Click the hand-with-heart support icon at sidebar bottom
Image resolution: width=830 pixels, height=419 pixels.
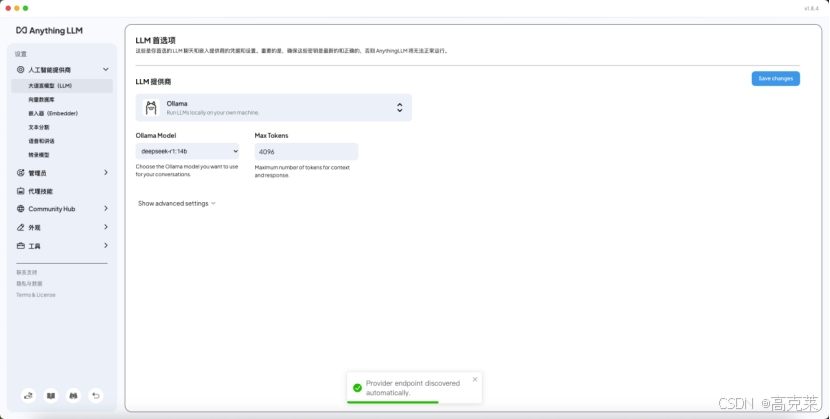(x=29, y=395)
